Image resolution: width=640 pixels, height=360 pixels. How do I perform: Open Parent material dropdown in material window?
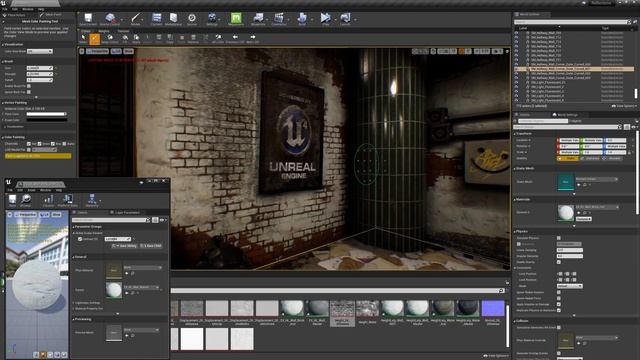click(141, 287)
